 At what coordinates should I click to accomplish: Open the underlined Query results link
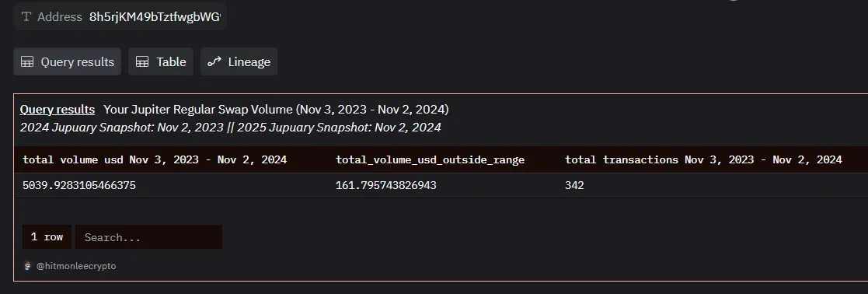pos(58,110)
